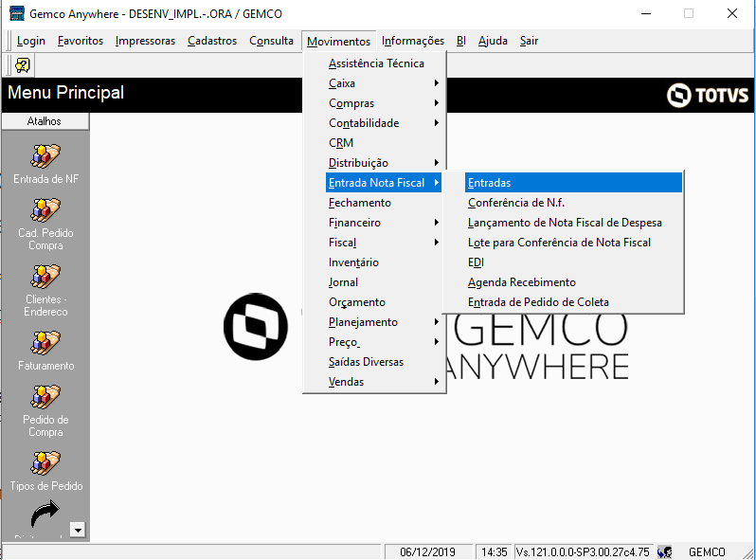The width and height of the screenshot is (756, 560).
Task: Expand the Financeiro submenu
Action: coord(384,223)
